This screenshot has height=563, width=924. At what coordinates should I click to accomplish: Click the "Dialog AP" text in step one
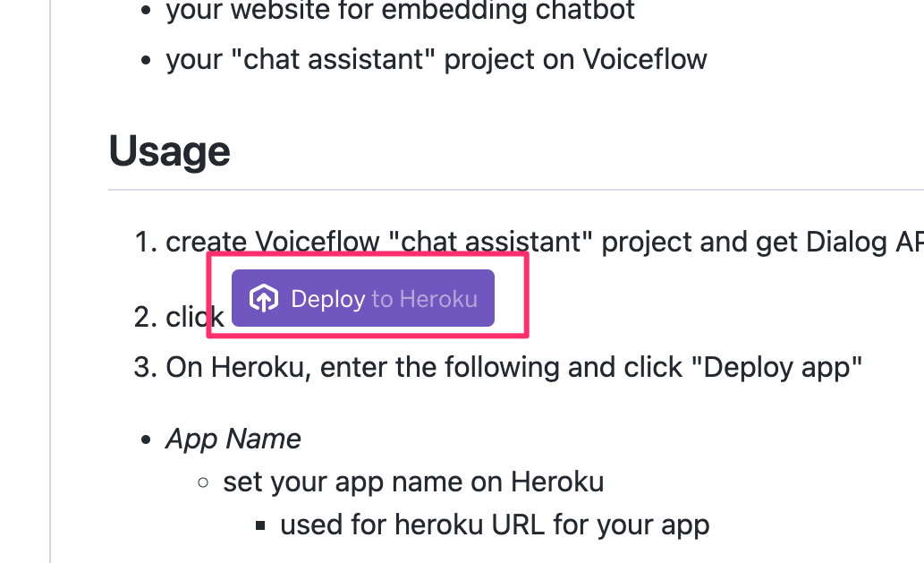coord(864,242)
